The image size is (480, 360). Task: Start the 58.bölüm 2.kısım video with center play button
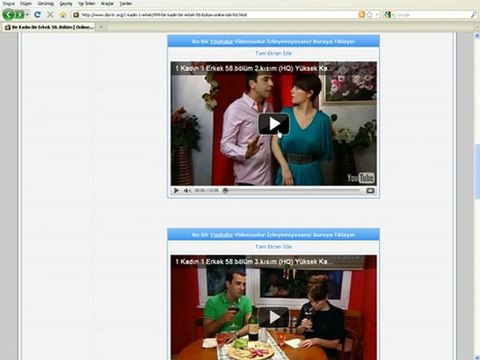(274, 124)
